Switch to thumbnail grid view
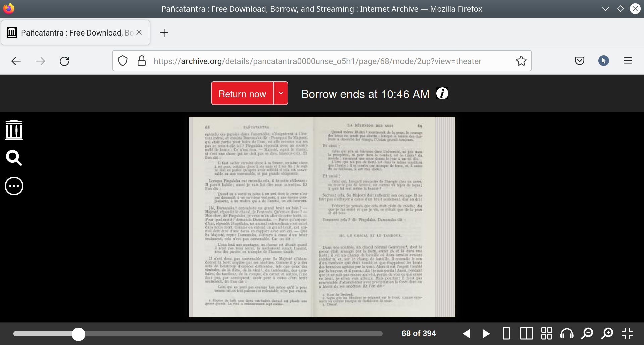The height and width of the screenshot is (345, 644). tap(547, 334)
